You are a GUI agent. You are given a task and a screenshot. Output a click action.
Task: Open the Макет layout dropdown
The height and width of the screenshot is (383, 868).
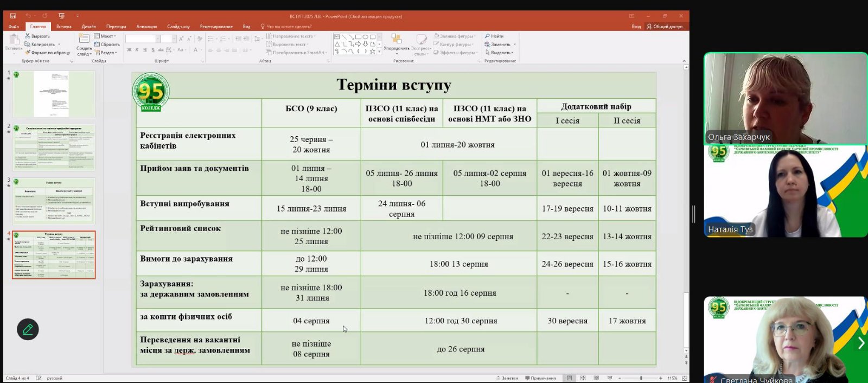(105, 36)
